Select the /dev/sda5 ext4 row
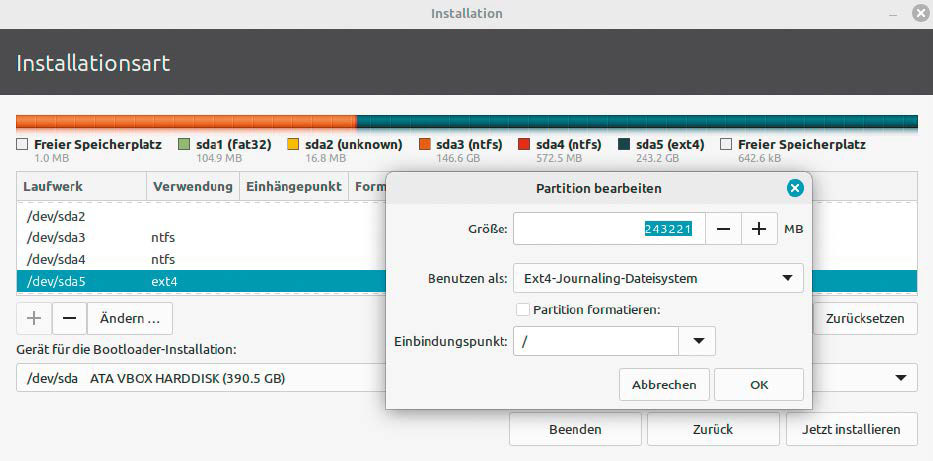 pos(201,281)
